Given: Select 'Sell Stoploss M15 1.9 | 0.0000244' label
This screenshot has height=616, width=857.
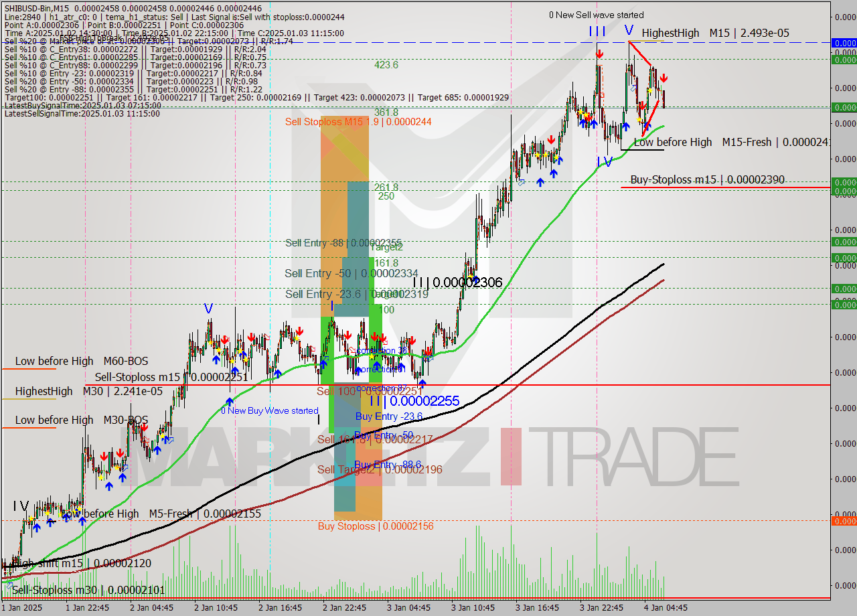Looking at the screenshot, I should [x=358, y=122].
